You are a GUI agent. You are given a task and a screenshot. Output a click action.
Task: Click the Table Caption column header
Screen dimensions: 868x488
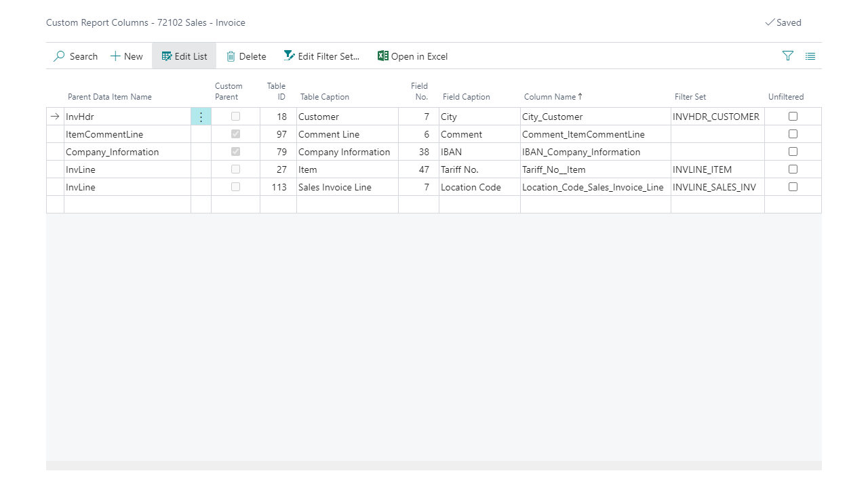click(324, 97)
